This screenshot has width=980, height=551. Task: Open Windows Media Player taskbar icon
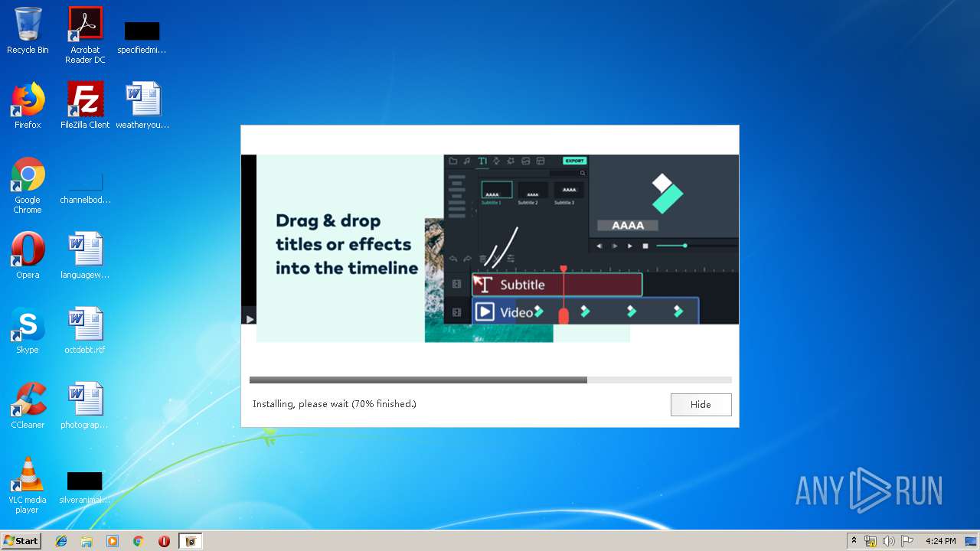(x=113, y=541)
